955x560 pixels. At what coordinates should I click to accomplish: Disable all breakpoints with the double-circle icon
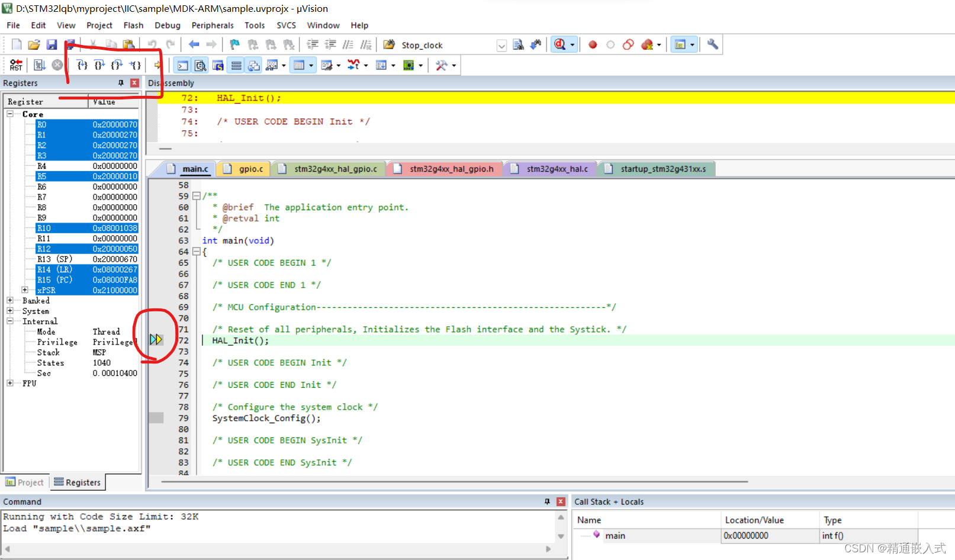pos(629,44)
